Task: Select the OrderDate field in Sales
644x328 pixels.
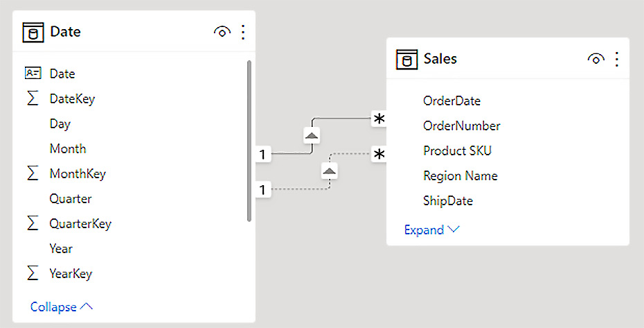Action: point(451,101)
